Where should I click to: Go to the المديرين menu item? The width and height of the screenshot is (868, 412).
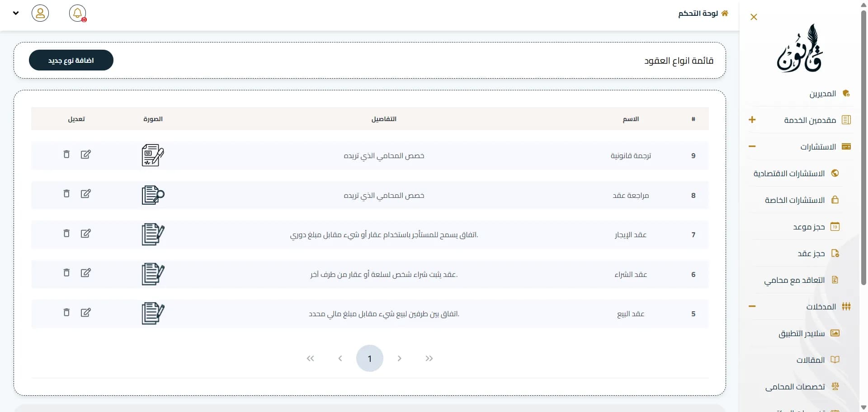pos(822,94)
